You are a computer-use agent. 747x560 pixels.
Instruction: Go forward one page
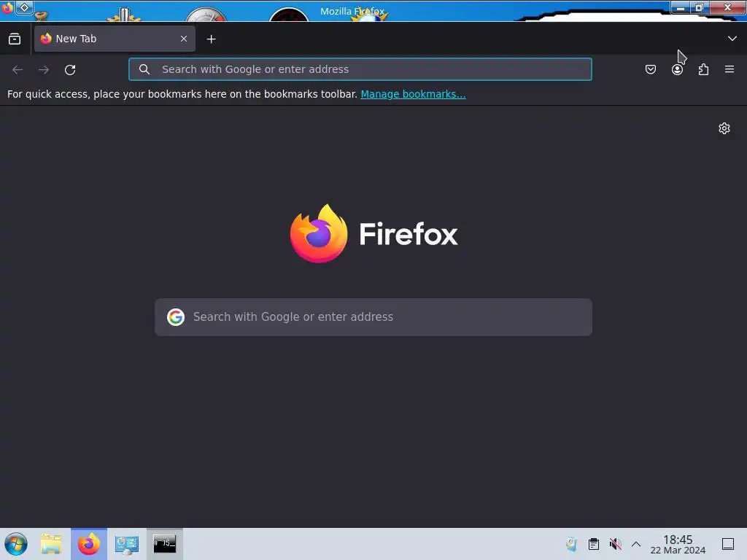click(44, 69)
